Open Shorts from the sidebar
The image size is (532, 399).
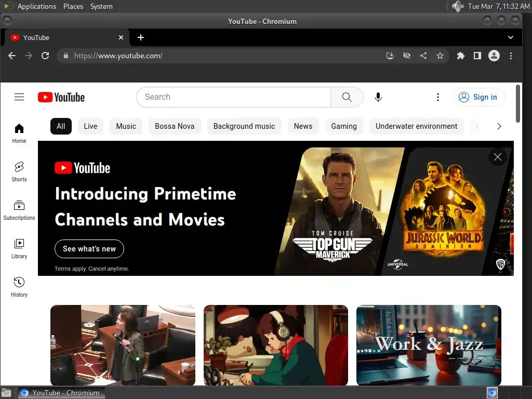19,172
